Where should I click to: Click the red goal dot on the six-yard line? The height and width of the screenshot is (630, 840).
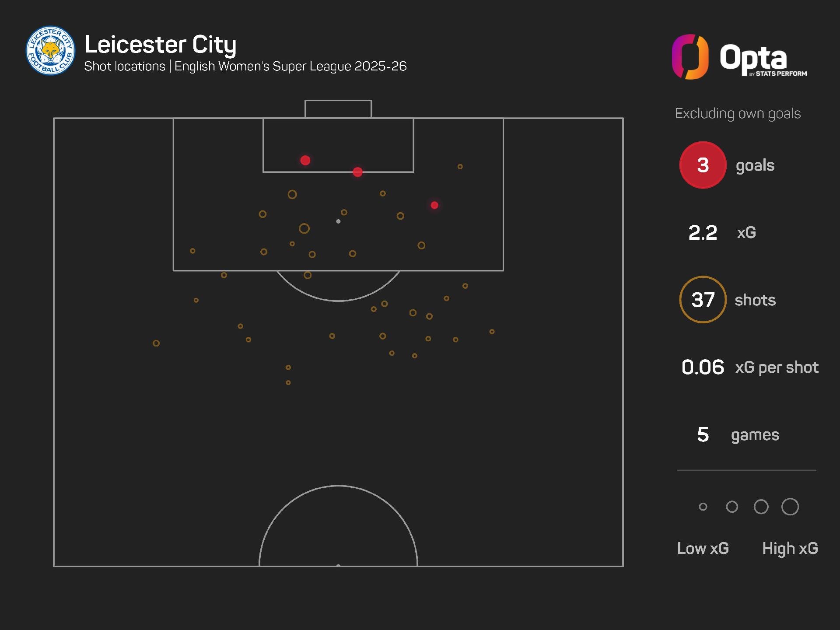tap(357, 172)
